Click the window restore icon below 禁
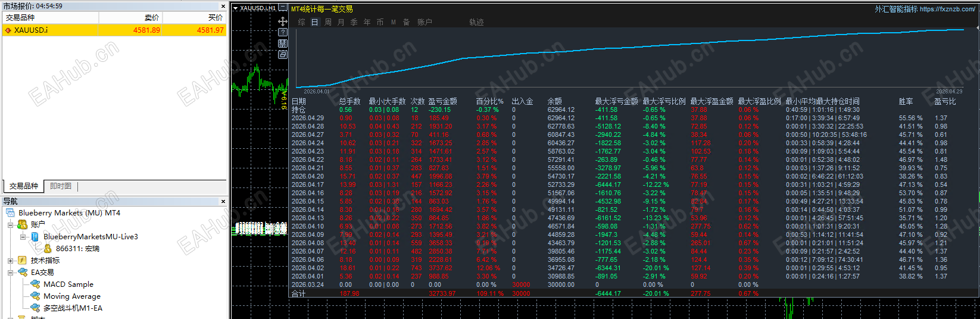This screenshot has width=980, height=319. 283,54
